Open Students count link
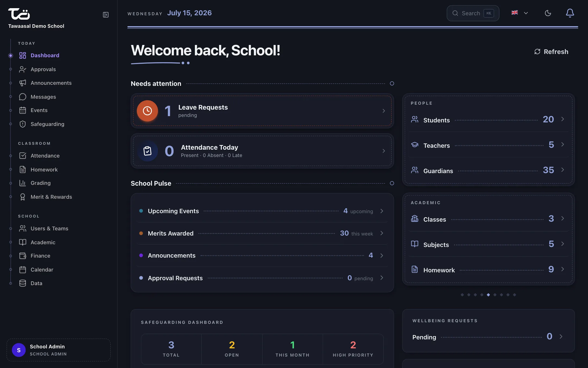 click(548, 119)
